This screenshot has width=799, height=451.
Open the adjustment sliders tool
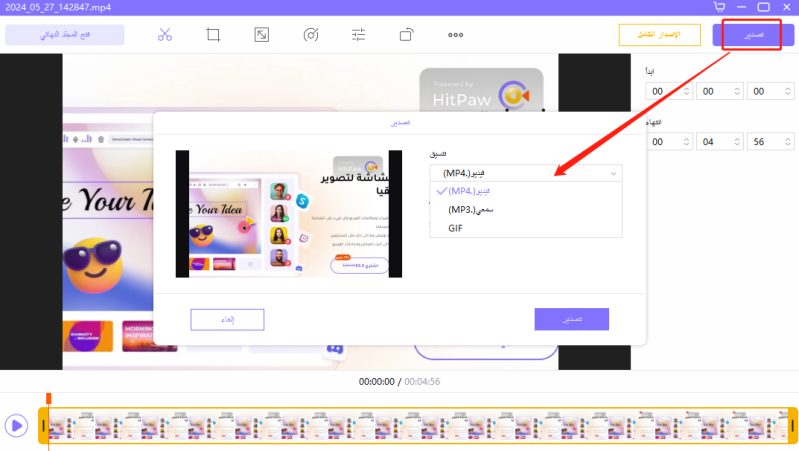click(x=358, y=35)
